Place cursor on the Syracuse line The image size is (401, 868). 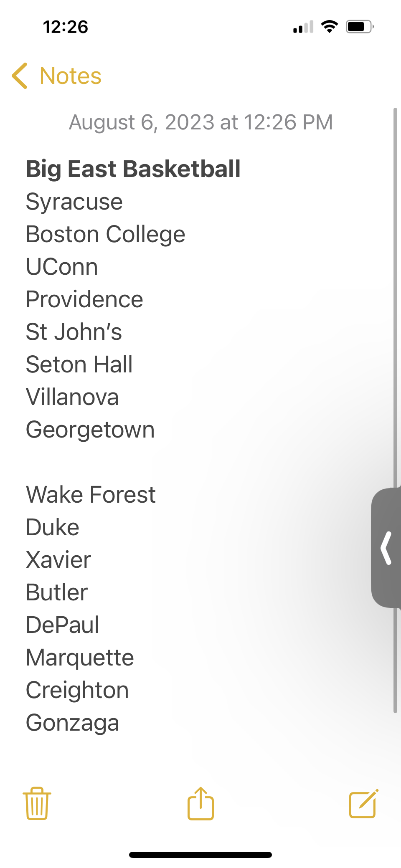(x=74, y=202)
